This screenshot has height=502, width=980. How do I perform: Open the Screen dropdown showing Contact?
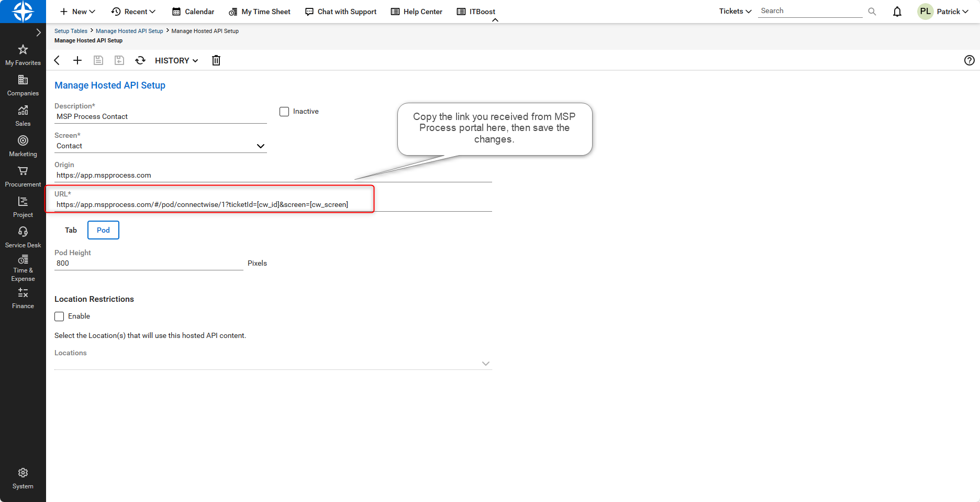(161, 146)
